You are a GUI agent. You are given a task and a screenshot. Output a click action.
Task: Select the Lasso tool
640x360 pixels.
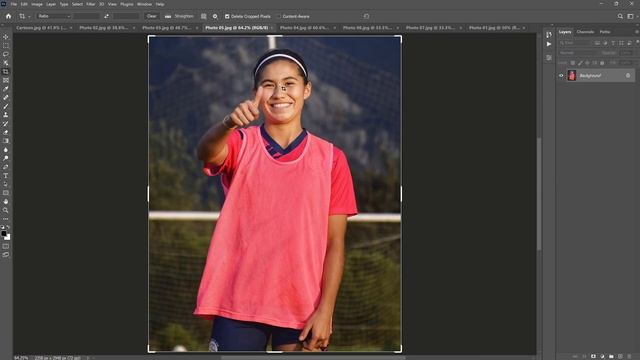click(6, 54)
